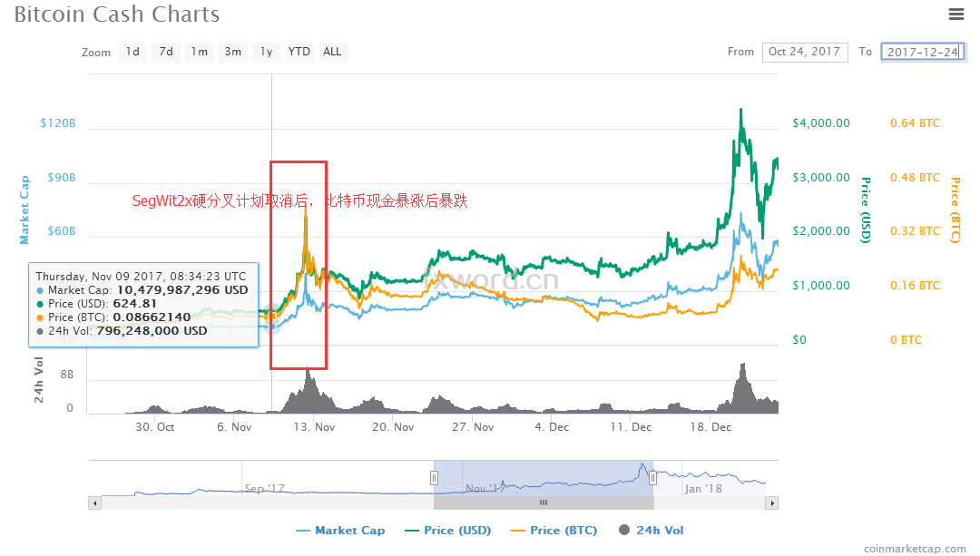Click the 18. Dec axis label
Image resolution: width=980 pixels, height=556 pixels.
[710, 427]
